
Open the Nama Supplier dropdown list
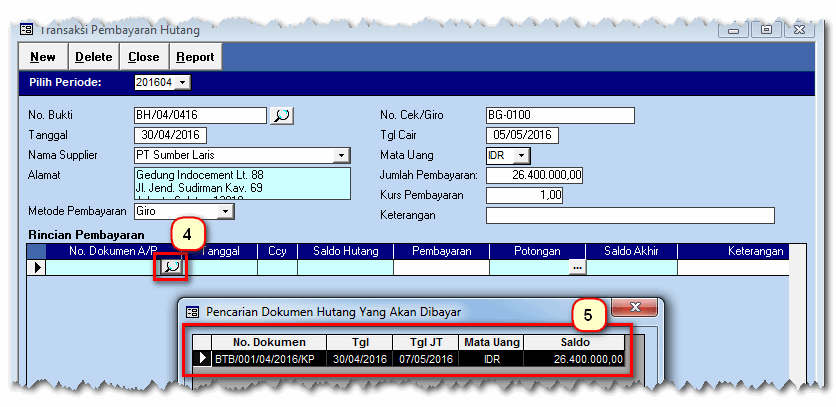tap(341, 156)
